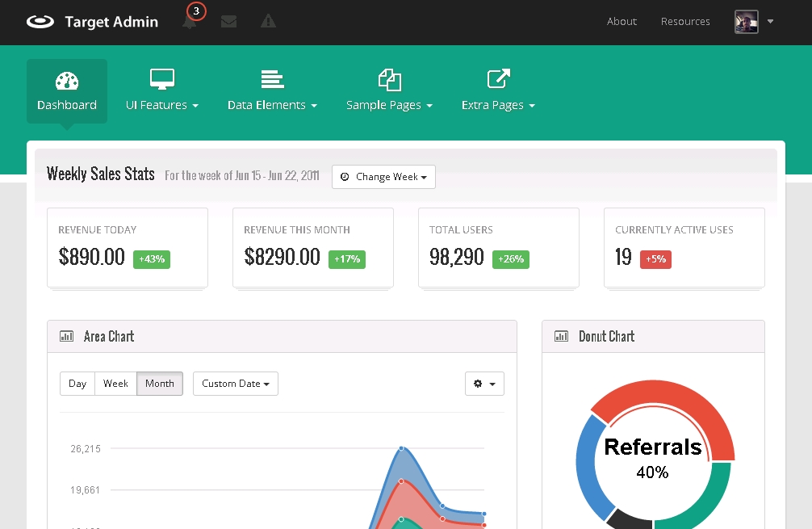Click the Target Admin logo icon
The image size is (812, 529).
click(40, 22)
